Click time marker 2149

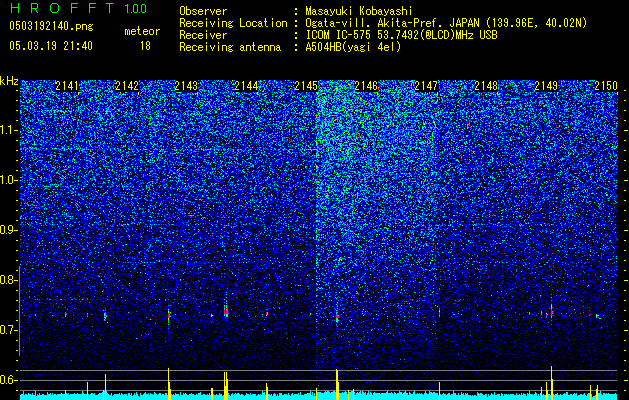click(x=546, y=86)
